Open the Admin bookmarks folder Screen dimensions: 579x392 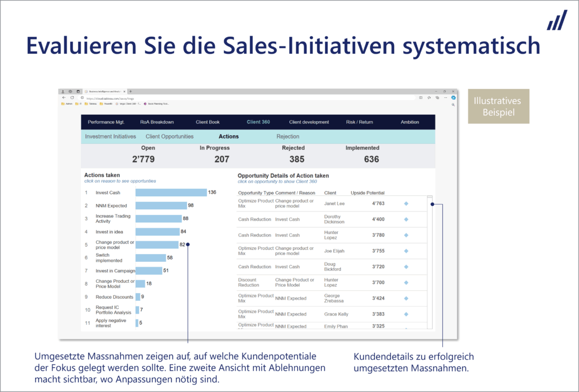coord(66,104)
